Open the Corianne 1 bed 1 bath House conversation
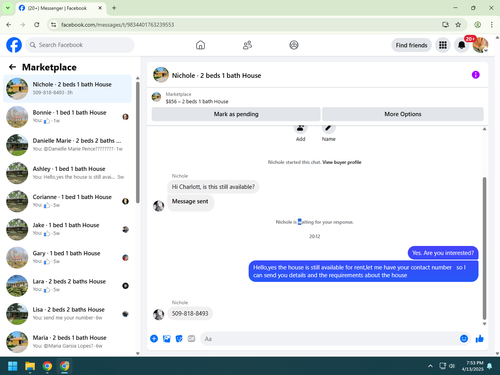 click(67, 201)
